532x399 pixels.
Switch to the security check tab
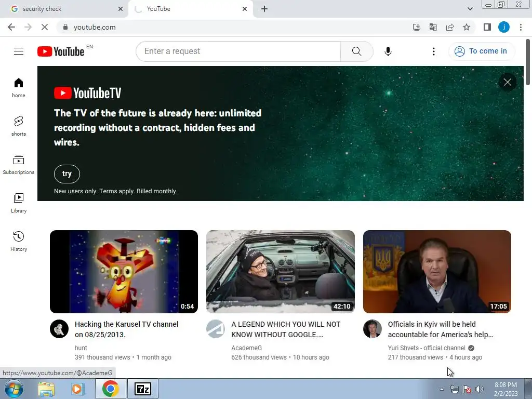coord(64,9)
